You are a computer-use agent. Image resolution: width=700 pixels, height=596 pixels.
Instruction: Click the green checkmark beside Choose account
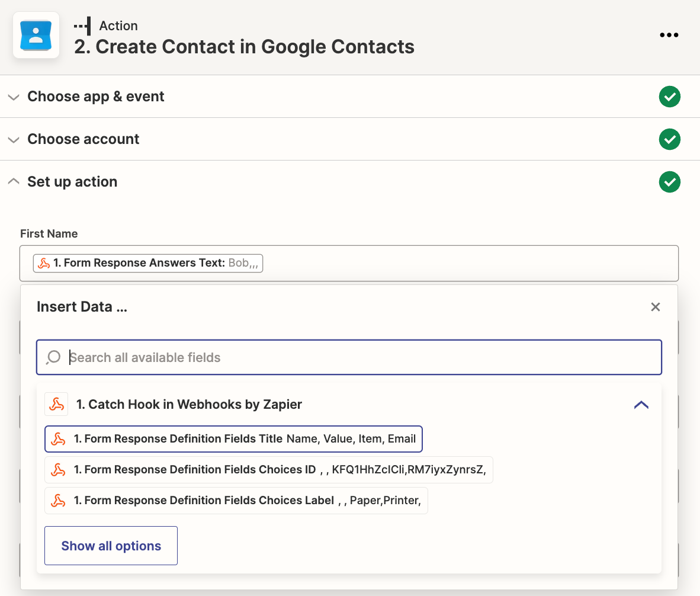[669, 139]
